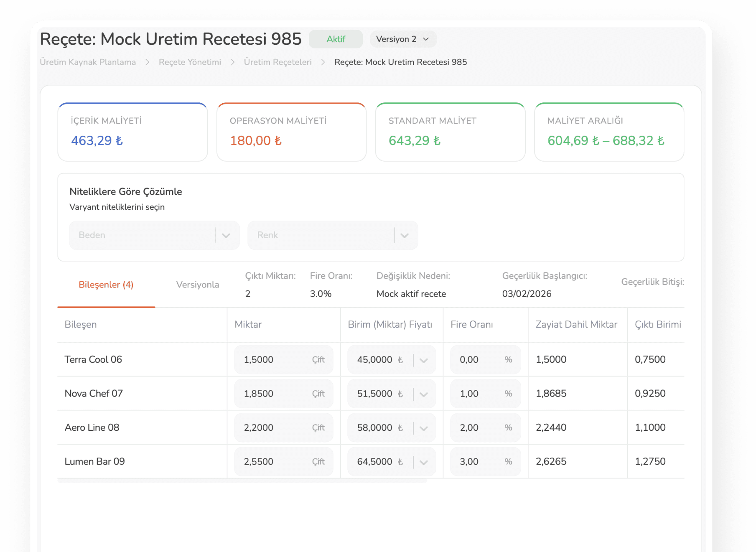Switch to the Bileşenler (4) tab

(106, 285)
